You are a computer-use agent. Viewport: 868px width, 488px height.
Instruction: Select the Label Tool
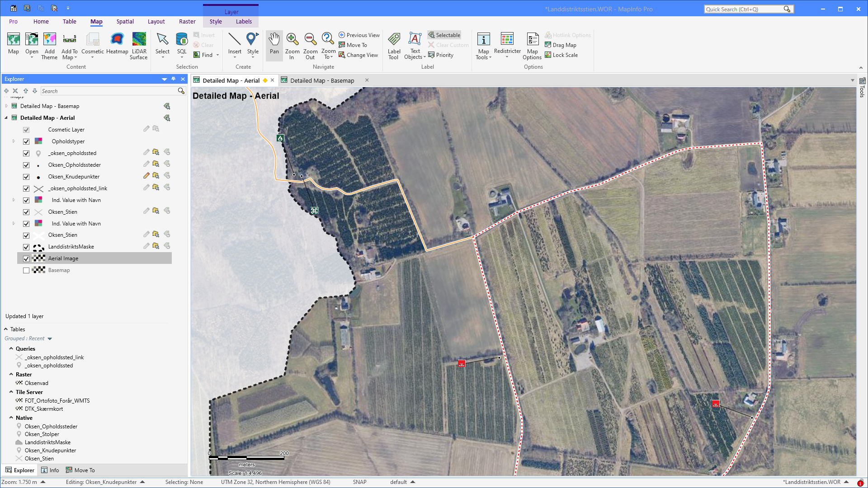(394, 46)
